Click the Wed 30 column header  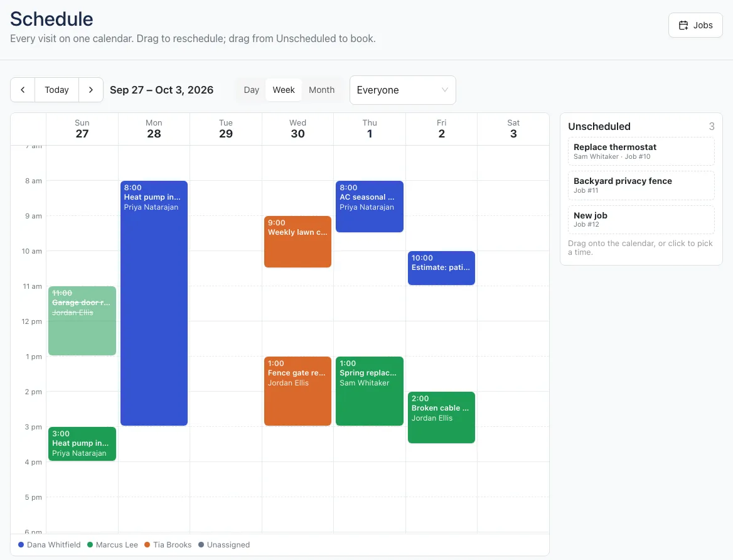pyautogui.click(x=297, y=129)
